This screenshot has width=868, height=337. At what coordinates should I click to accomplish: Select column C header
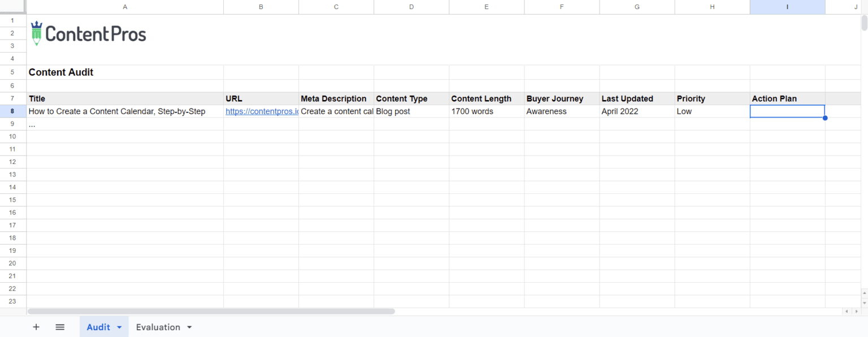336,7
